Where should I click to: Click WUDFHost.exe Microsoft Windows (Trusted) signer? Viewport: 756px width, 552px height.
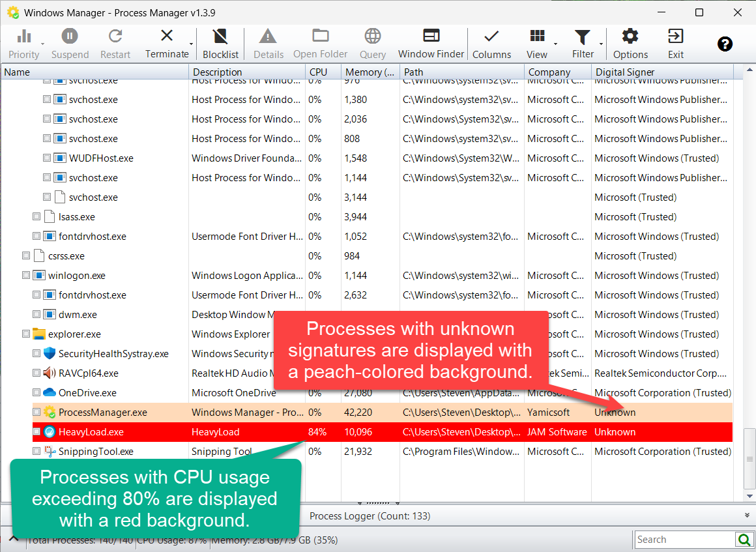tap(657, 158)
